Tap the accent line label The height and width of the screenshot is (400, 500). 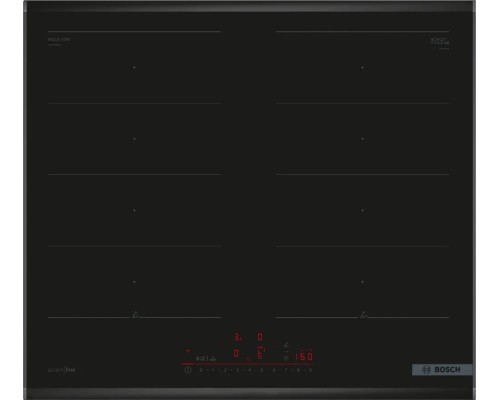tap(62, 370)
